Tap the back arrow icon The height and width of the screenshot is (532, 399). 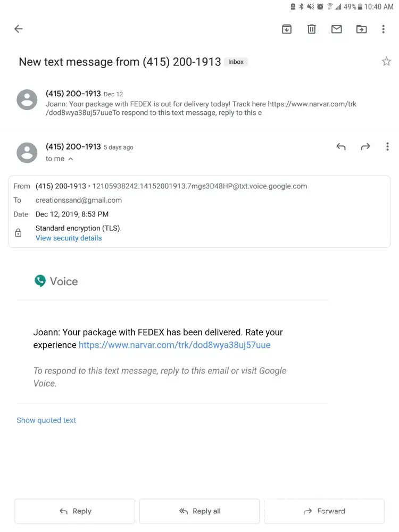coord(19,29)
